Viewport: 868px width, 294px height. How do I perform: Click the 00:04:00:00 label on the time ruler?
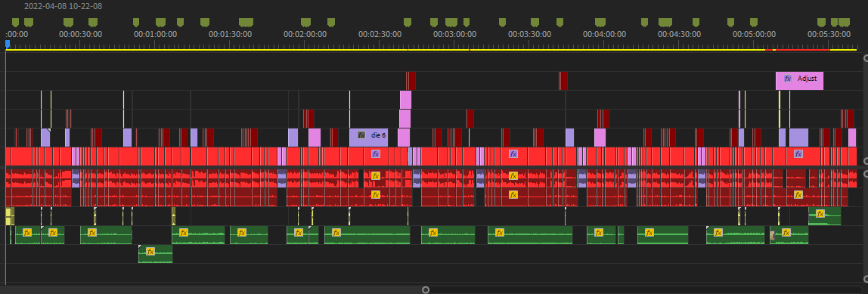coord(605,34)
